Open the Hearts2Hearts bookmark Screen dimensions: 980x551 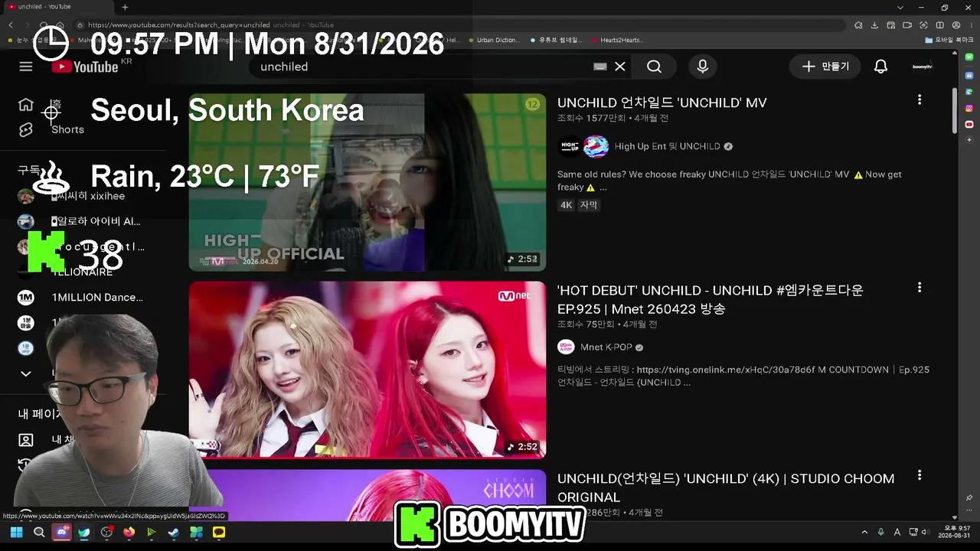[x=617, y=40]
